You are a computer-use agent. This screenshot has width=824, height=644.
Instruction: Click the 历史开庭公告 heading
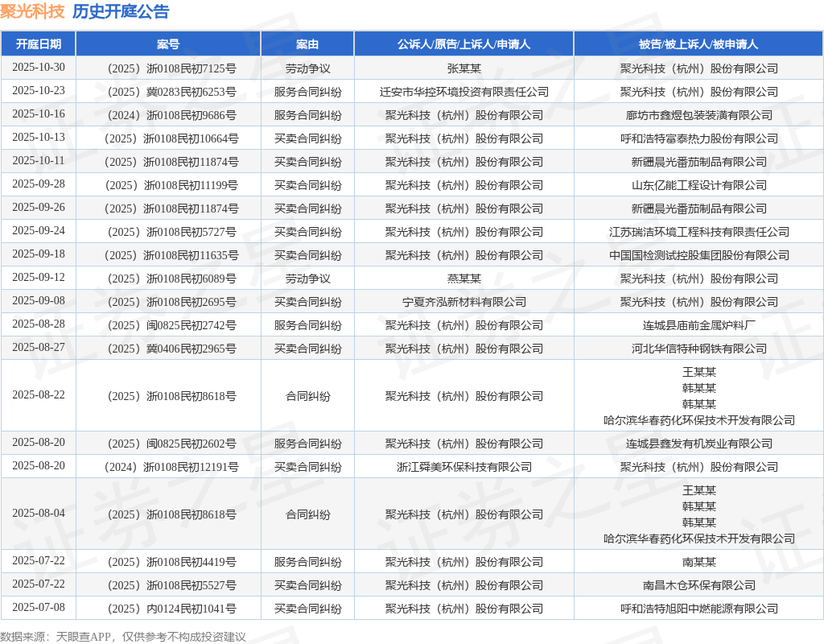tap(121, 11)
